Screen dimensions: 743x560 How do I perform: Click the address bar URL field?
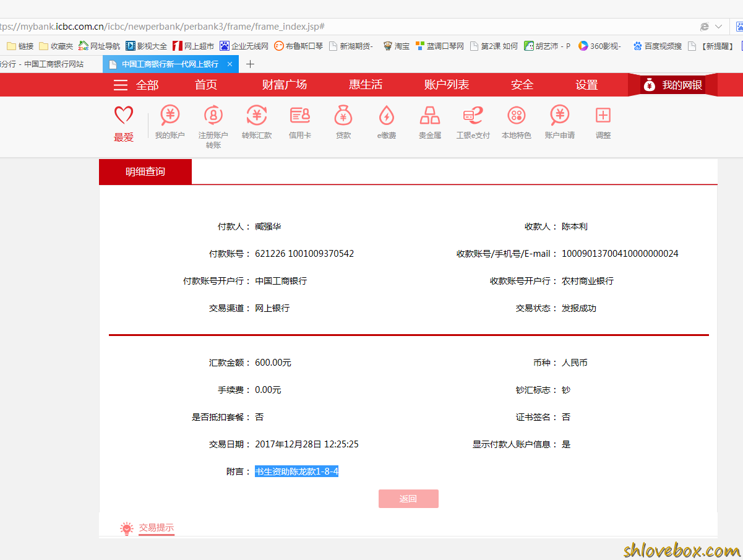coord(346,27)
